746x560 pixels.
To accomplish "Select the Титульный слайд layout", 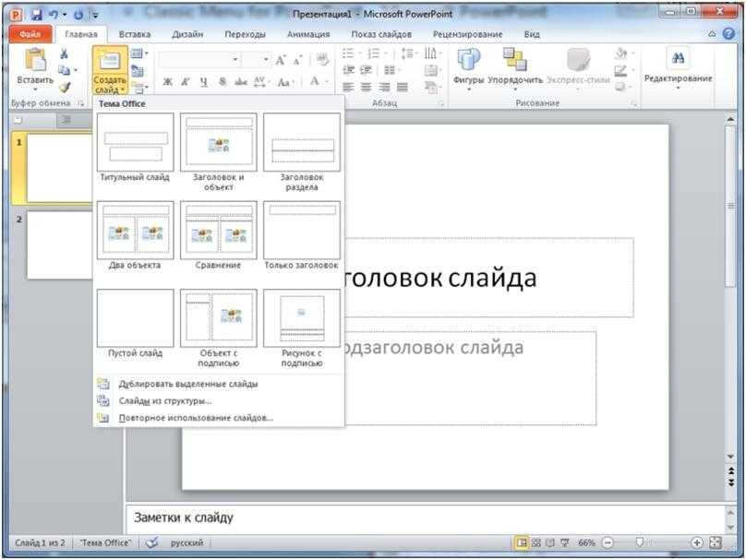I will pyautogui.click(x=135, y=148).
